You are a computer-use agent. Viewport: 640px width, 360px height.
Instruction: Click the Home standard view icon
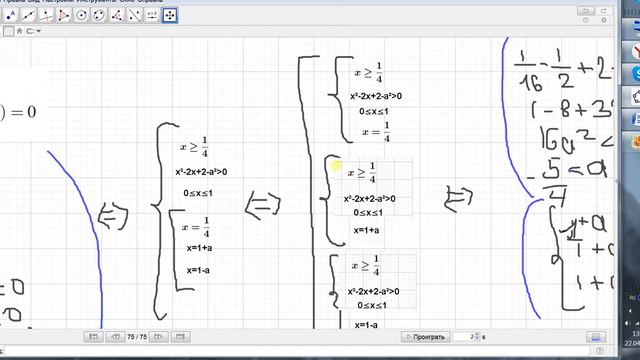click(x=19, y=31)
